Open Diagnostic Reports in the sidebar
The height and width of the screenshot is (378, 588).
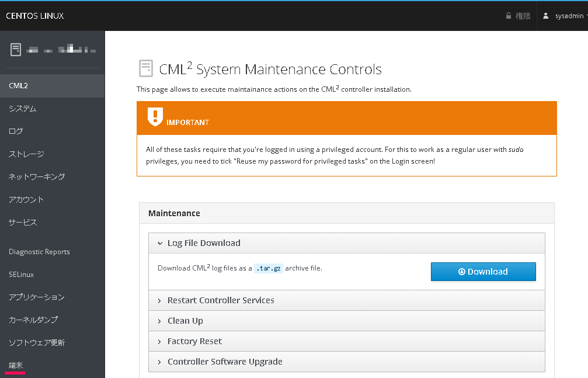[52, 252]
